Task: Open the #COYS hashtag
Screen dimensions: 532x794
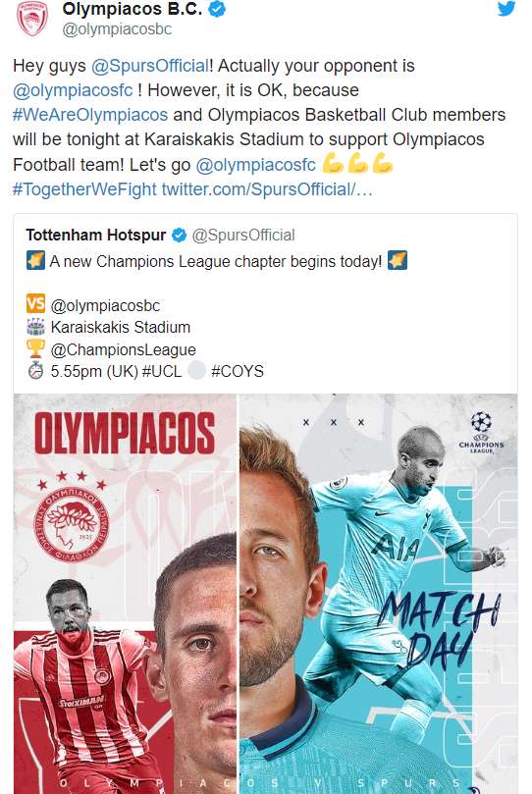Action: click(238, 371)
